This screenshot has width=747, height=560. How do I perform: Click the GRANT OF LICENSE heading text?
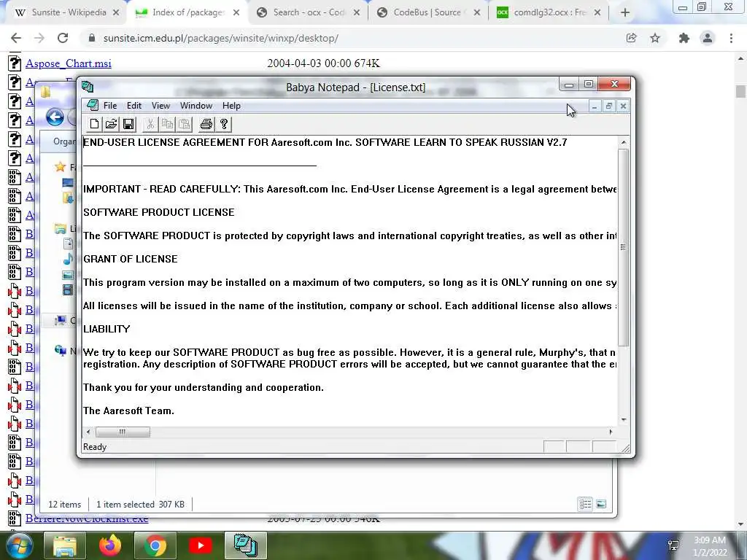tap(131, 259)
